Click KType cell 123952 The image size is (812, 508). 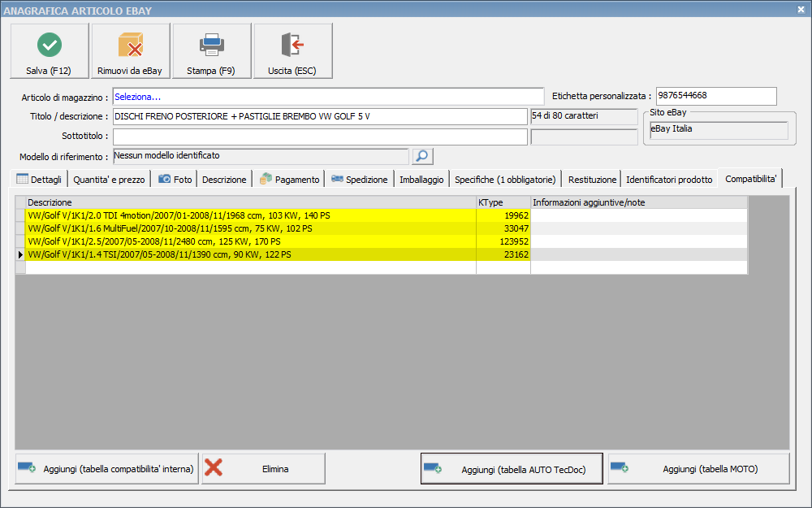(503, 241)
